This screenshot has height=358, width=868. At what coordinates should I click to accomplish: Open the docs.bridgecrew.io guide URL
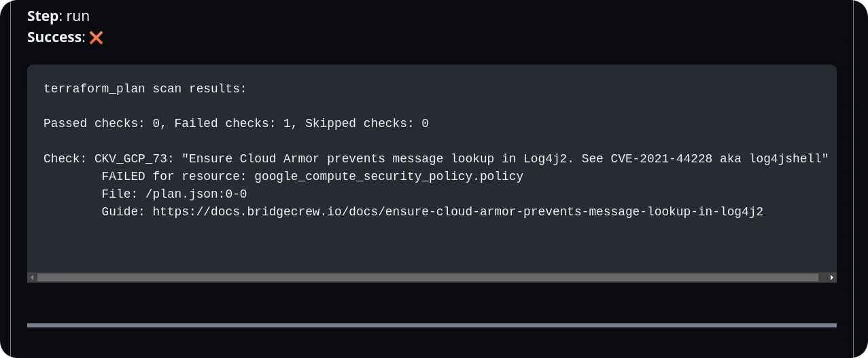(457, 212)
